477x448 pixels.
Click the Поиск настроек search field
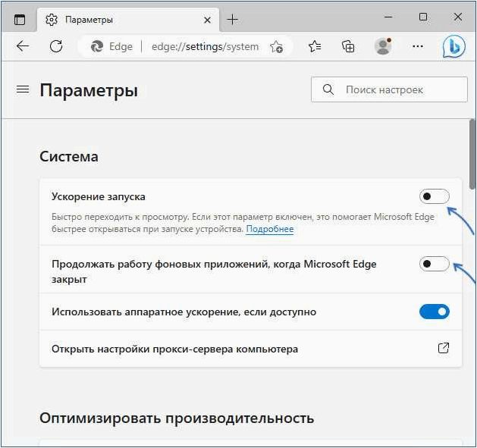389,89
